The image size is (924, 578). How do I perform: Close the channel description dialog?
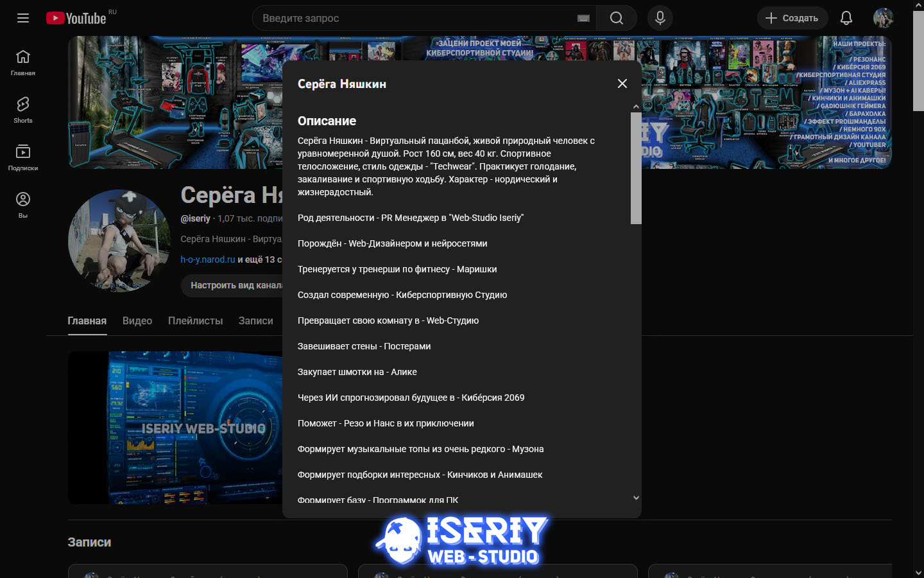pos(622,83)
